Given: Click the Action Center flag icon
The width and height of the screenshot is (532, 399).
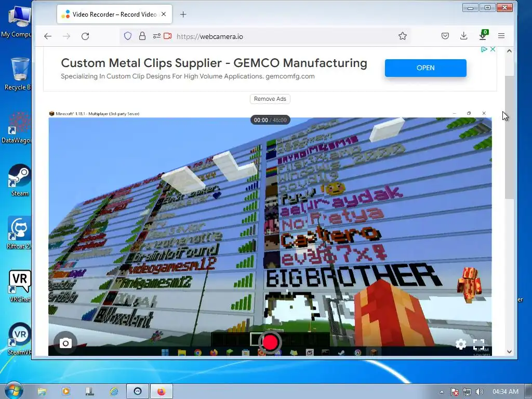Looking at the screenshot, I should pos(454,392).
